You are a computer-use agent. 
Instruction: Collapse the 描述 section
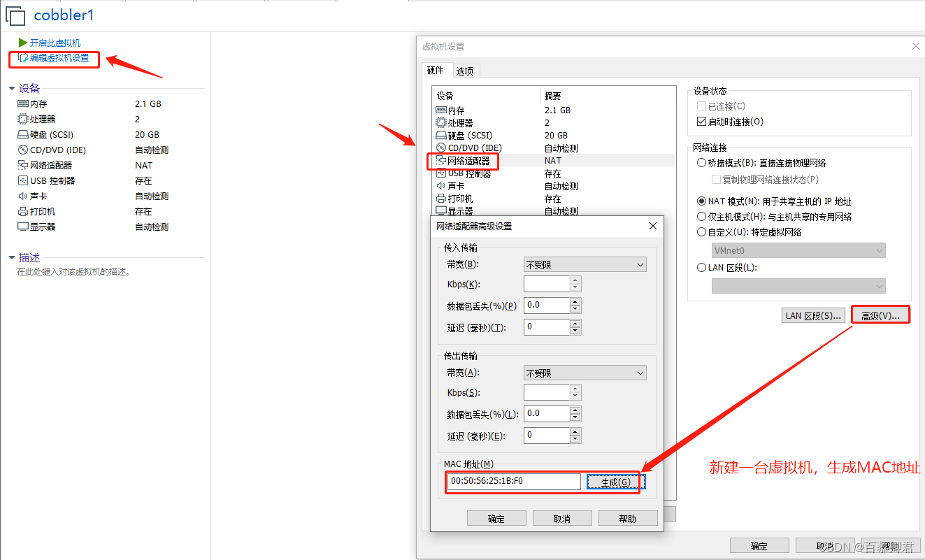(x=12, y=258)
